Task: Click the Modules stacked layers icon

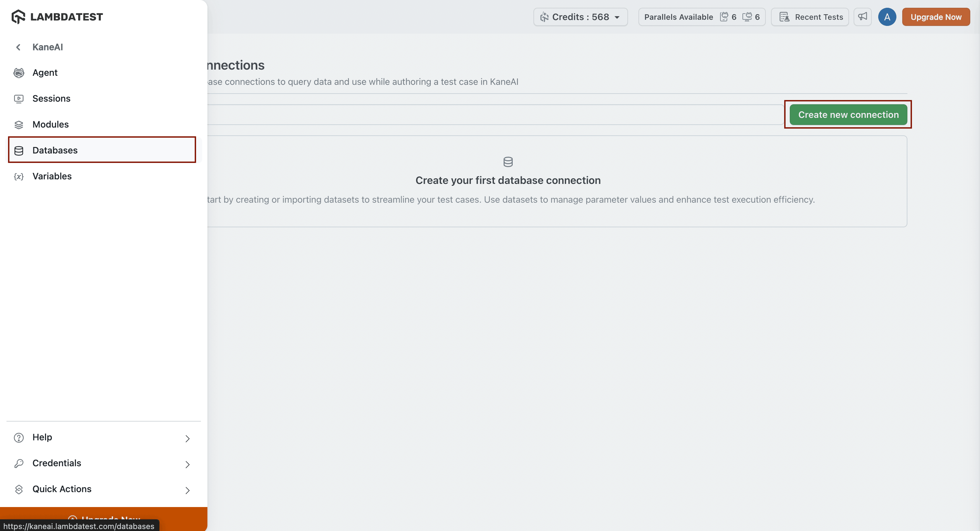Action: pyautogui.click(x=19, y=125)
